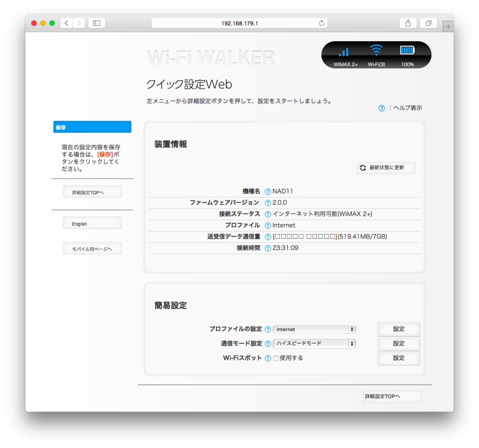Viewport: 479px width, 448px height.
Task: Click the Wi-Fi(3) connection icon
Action: pyautogui.click(x=376, y=50)
